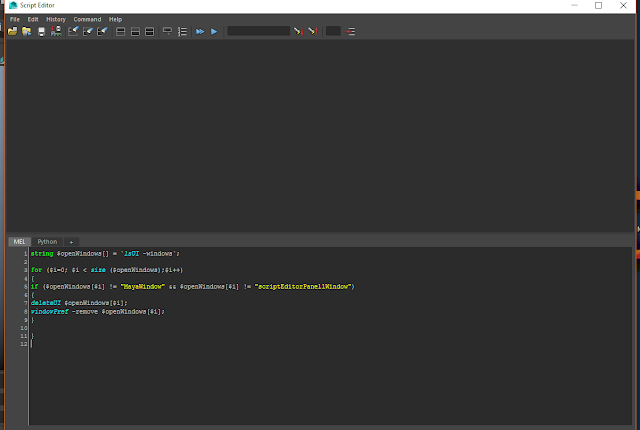The height and width of the screenshot is (430, 640).
Task: Open the File menu
Action: point(15,19)
